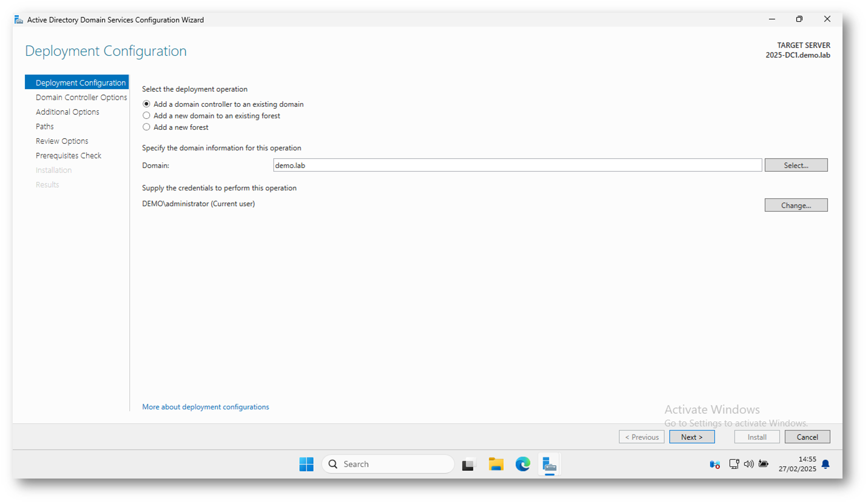Launch Microsoft Edge from the taskbar

523,464
